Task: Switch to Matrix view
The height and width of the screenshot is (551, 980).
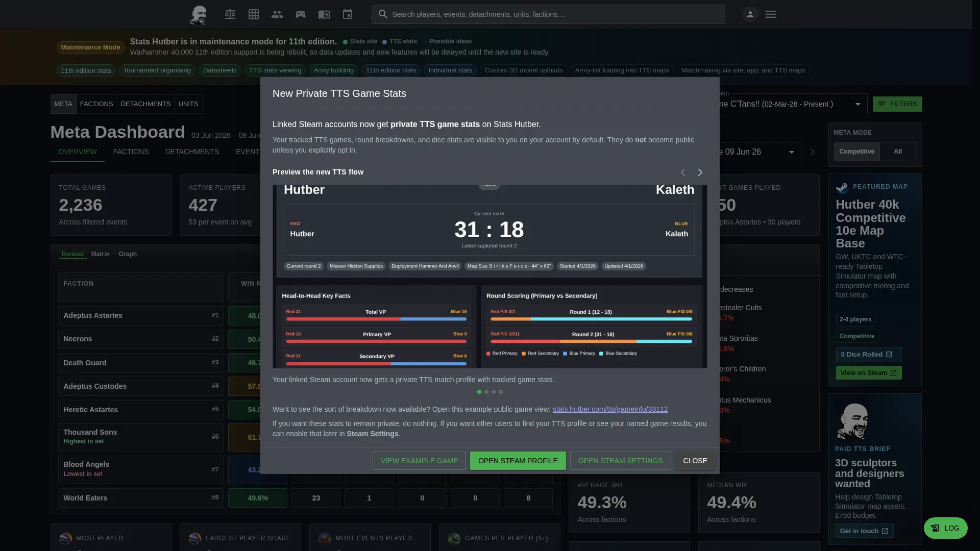Action: click(x=100, y=254)
